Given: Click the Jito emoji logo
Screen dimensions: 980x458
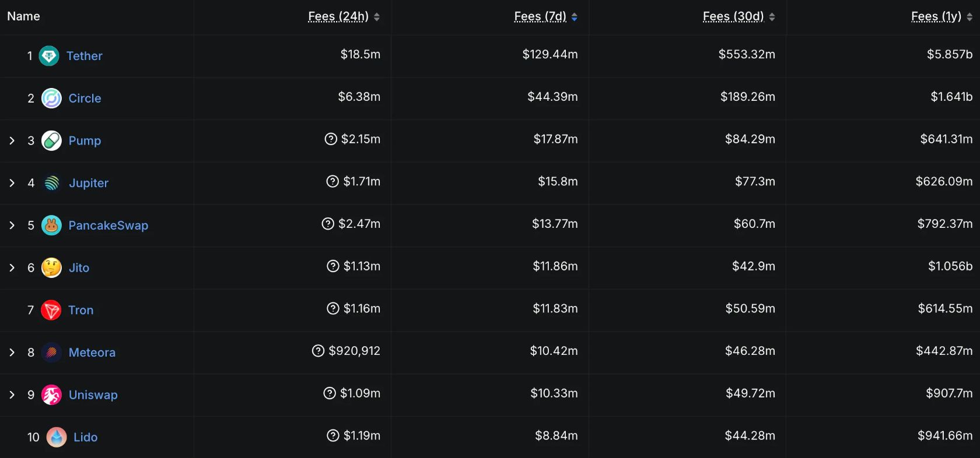Looking at the screenshot, I should click(51, 268).
